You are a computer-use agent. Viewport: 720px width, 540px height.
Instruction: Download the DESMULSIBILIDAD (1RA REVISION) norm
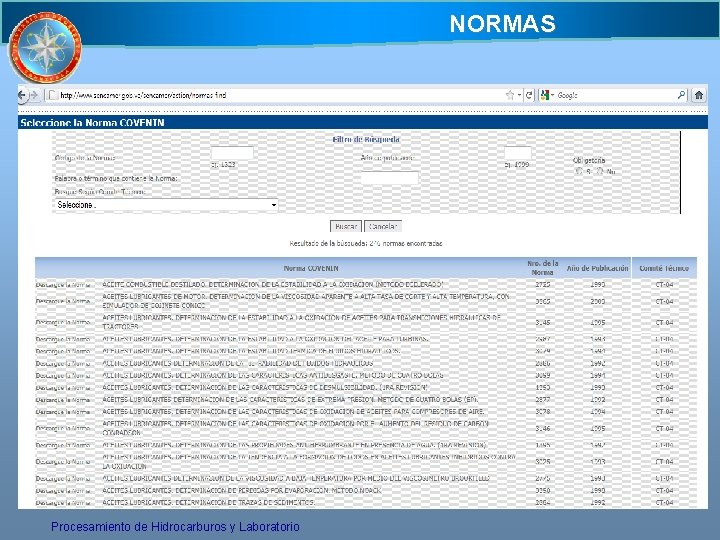click(x=63, y=388)
